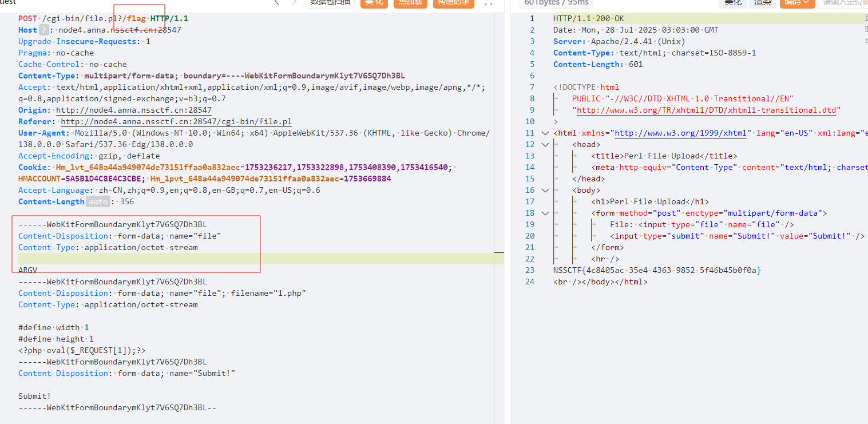Collapse the form tag at line 18

545,213
